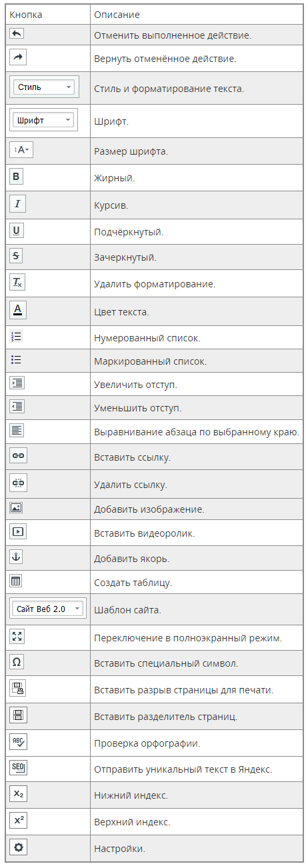Click the Undo action arrow icon
The width and height of the screenshot is (308, 868).
point(17,33)
